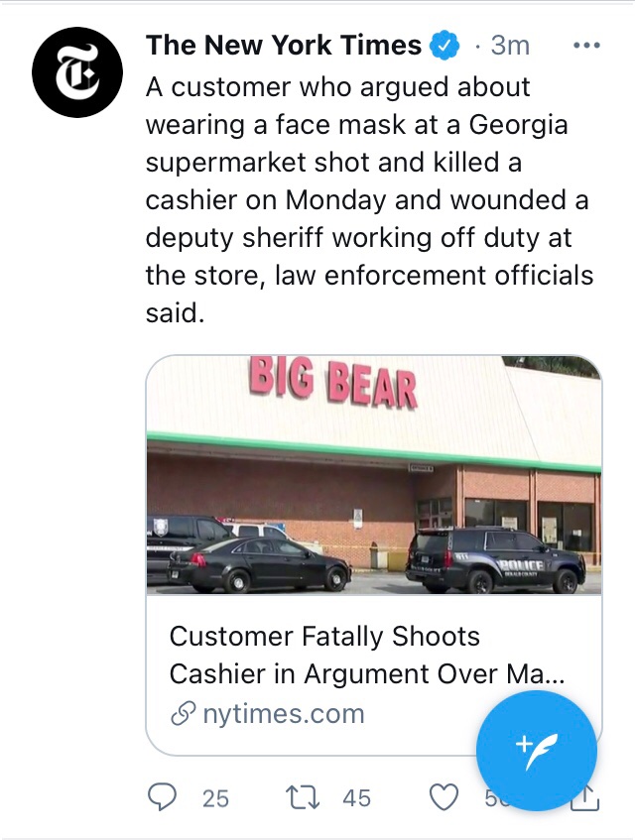
Task: Click the retweet arrows icon
Action: click(301, 796)
